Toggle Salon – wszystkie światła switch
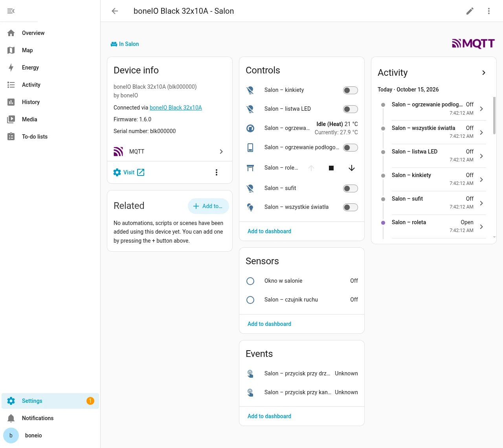503x448 pixels. pyautogui.click(x=351, y=207)
